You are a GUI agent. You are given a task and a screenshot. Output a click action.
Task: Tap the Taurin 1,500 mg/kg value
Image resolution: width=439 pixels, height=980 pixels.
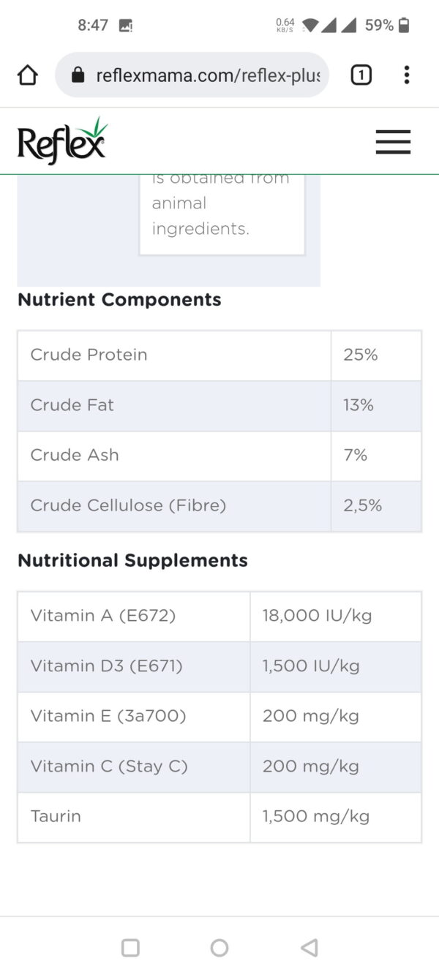pos(316,816)
